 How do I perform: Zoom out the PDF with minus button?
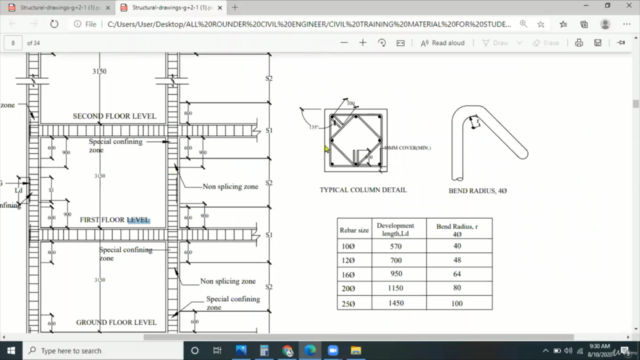344,43
